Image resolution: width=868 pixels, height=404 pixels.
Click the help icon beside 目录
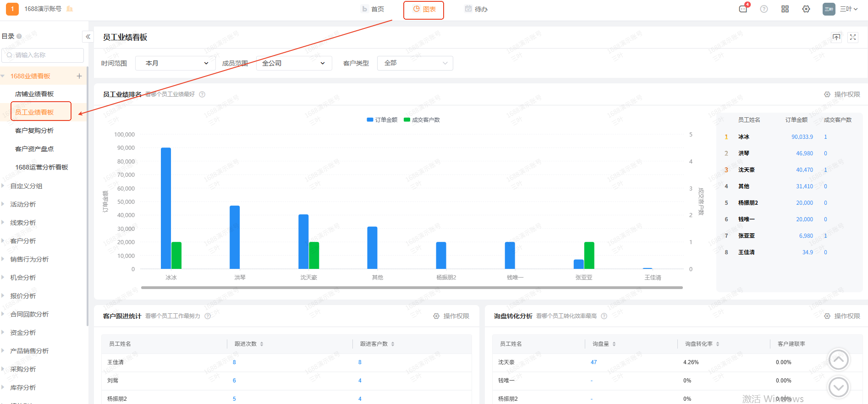(x=19, y=36)
